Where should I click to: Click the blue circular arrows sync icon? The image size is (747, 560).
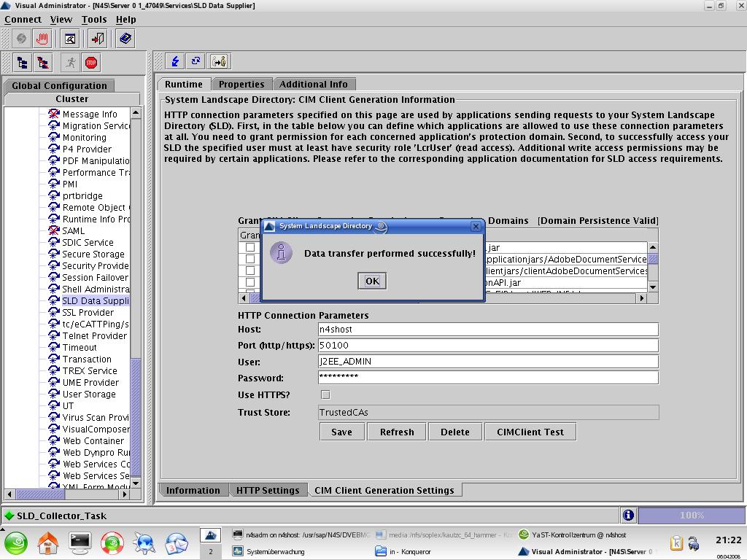196,61
